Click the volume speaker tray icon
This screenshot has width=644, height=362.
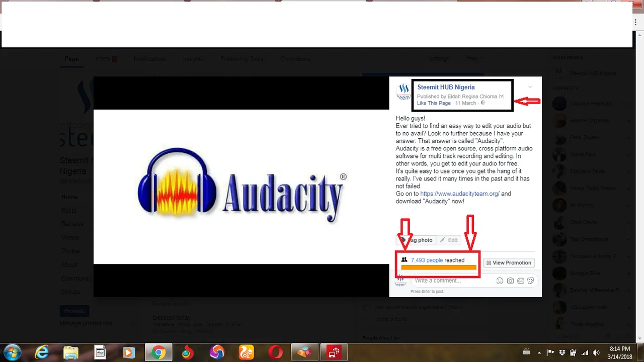click(596, 352)
